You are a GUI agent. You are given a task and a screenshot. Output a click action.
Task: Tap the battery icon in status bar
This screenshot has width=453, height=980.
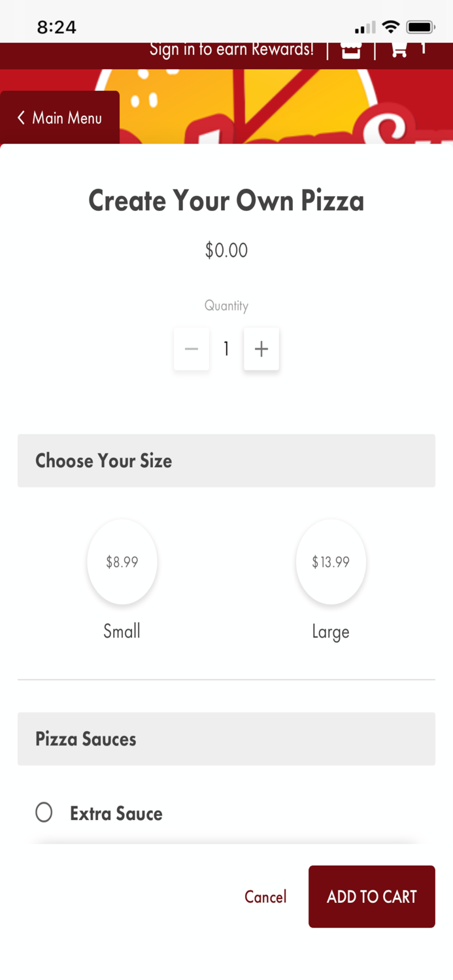pos(420,27)
